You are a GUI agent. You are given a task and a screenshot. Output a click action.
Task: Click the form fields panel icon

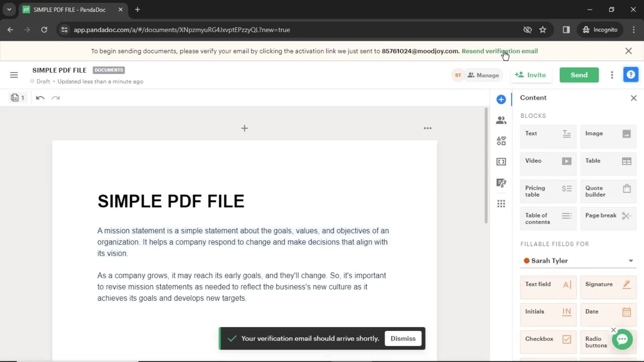(x=501, y=161)
